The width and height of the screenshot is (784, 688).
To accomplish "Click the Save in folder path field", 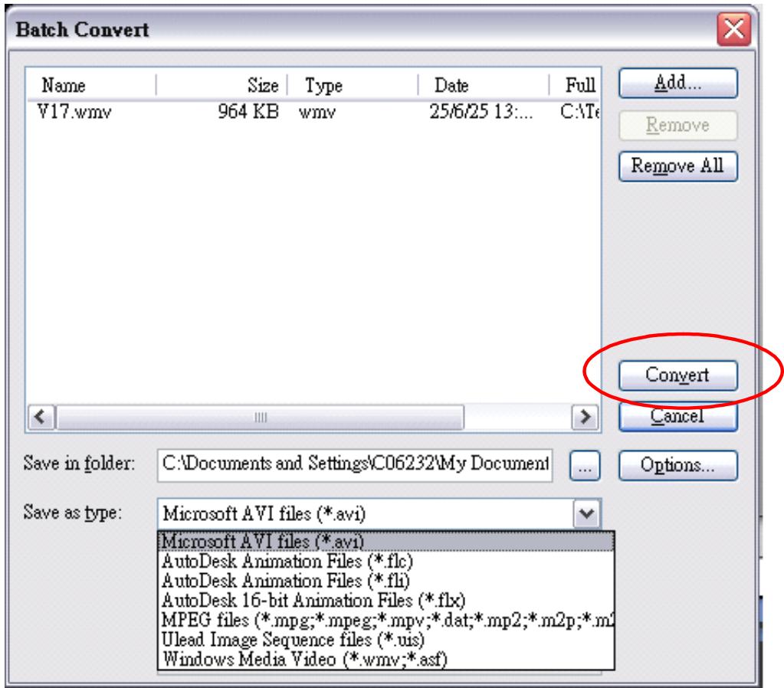I will [x=355, y=465].
